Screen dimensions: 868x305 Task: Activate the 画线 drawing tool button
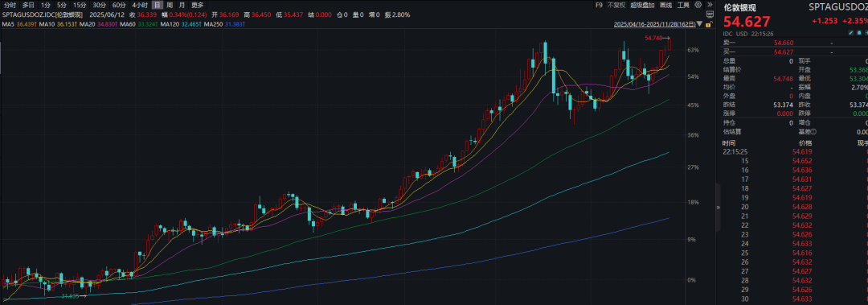(x=665, y=5)
